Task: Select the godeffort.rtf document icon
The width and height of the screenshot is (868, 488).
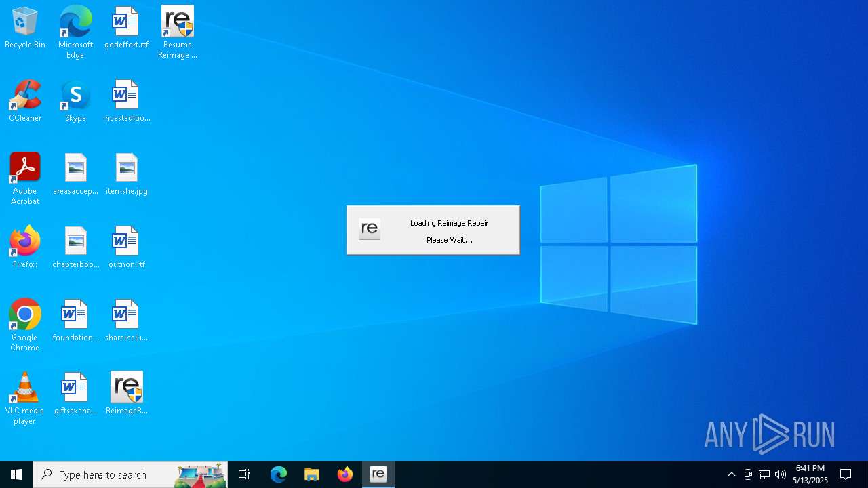Action: 126,28
